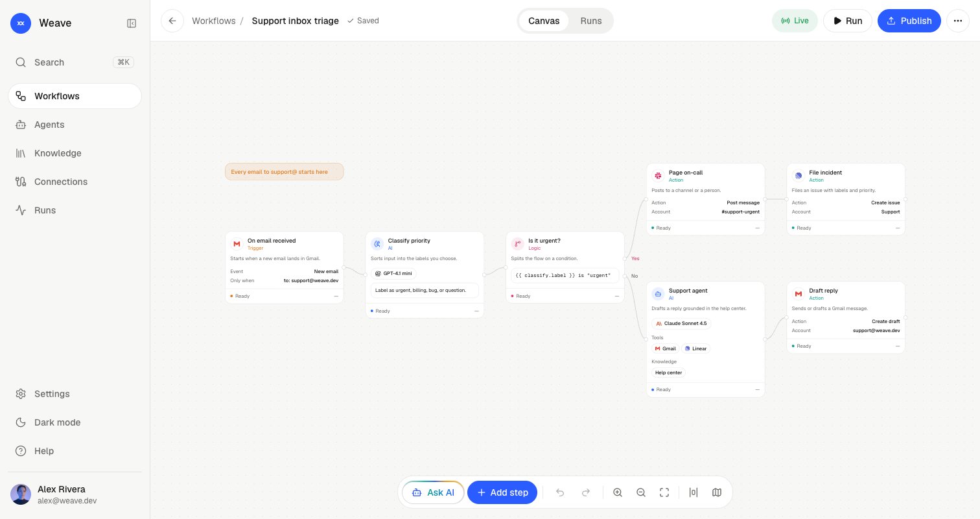Switch to the Canvas tab

pyautogui.click(x=544, y=21)
